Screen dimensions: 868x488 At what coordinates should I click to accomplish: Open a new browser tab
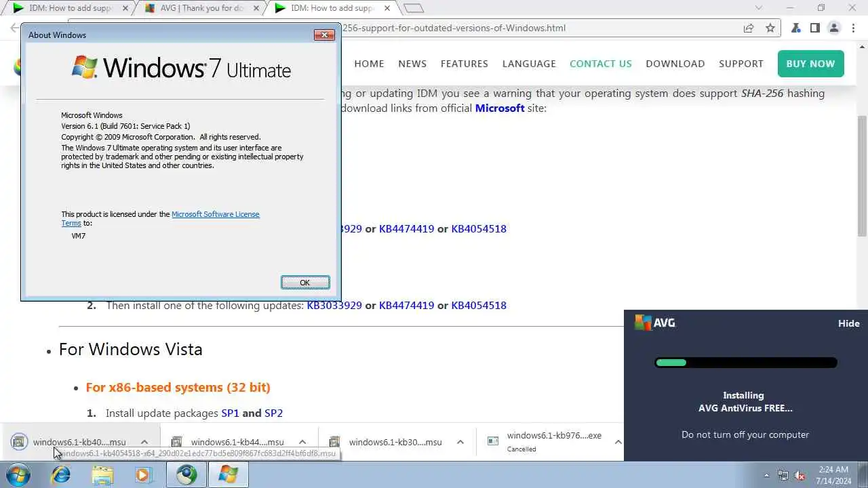[x=414, y=8]
